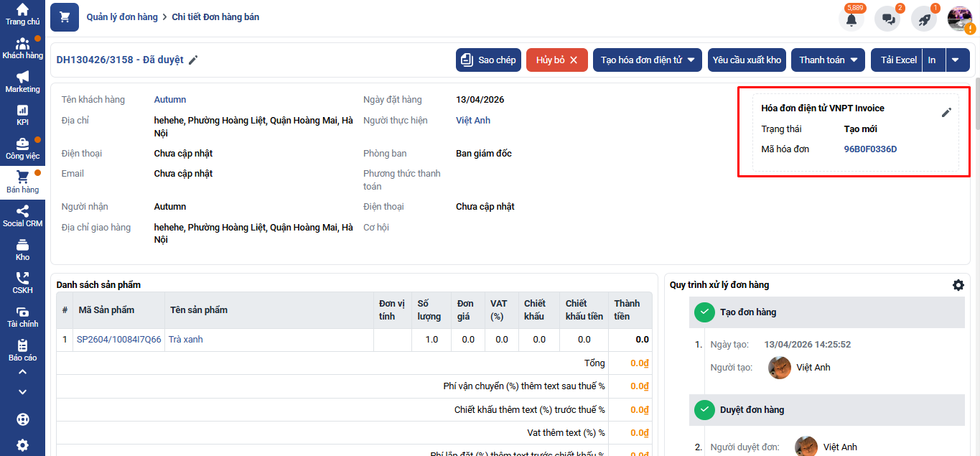The height and width of the screenshot is (456, 980).
Task: Open invoice code 96B0F0336D link
Action: (870, 149)
